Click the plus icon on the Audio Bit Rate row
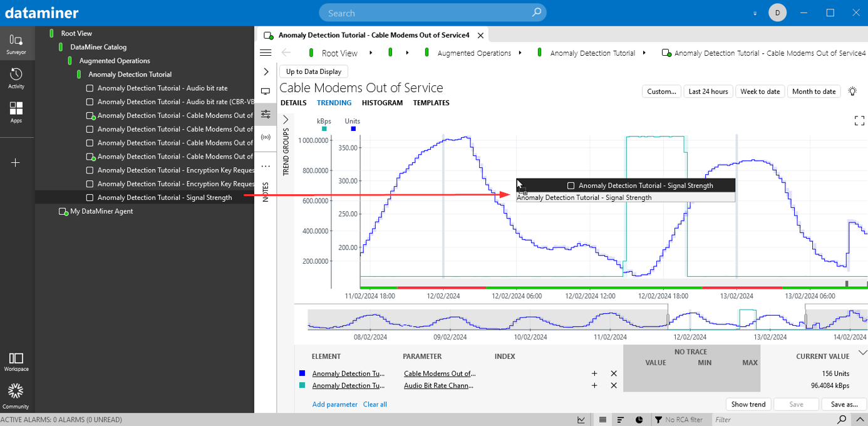This screenshot has width=868, height=426. pos(594,385)
